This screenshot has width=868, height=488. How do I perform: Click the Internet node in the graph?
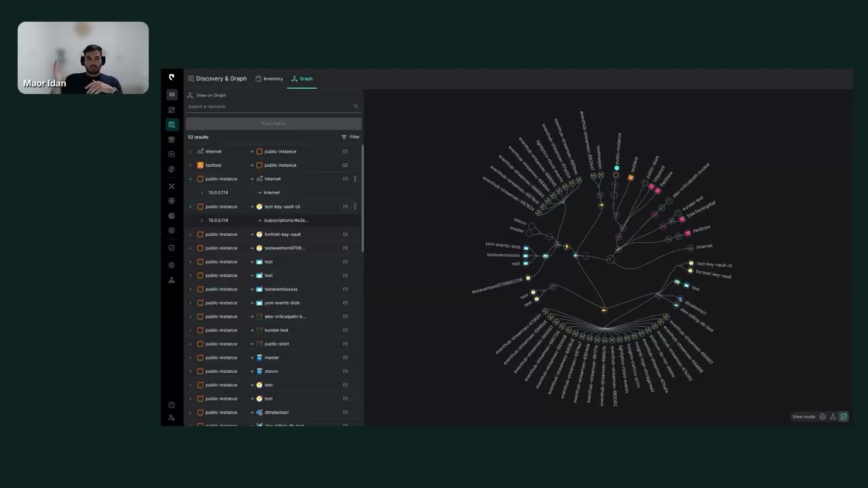click(690, 248)
